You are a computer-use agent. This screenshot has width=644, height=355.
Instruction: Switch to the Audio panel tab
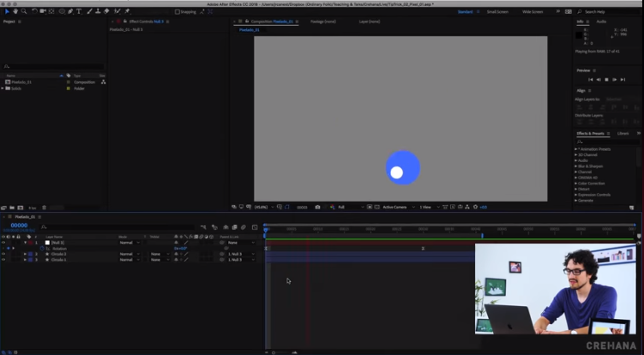602,21
